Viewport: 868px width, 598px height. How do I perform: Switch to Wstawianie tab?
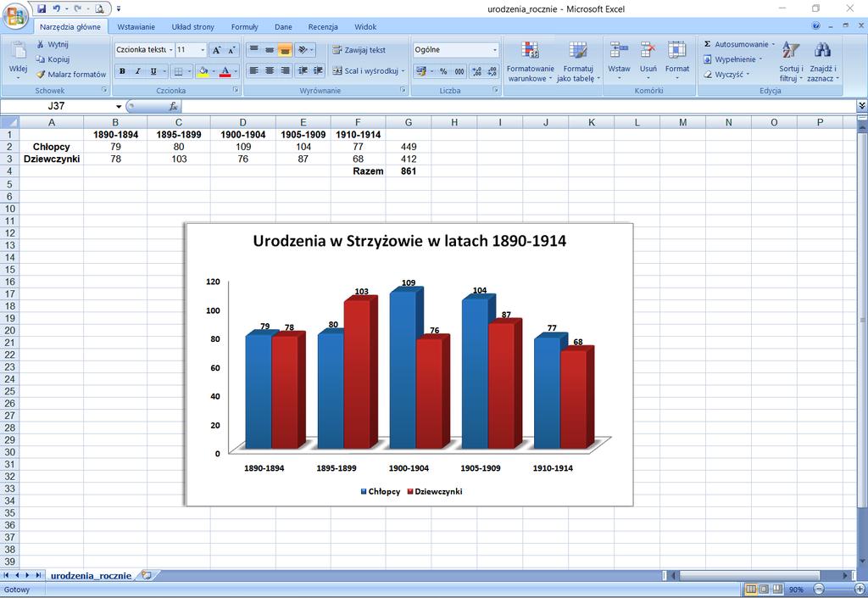coord(136,26)
